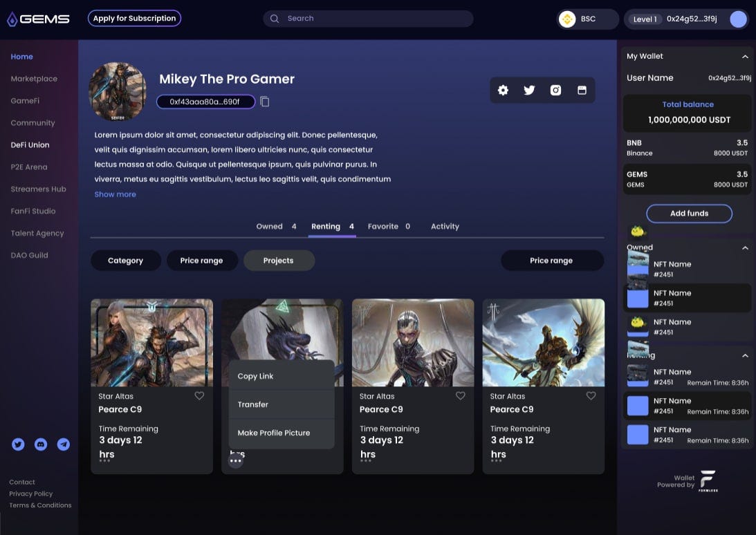Open profile settings gear icon
Viewport: 756px width, 535px height.
click(503, 90)
